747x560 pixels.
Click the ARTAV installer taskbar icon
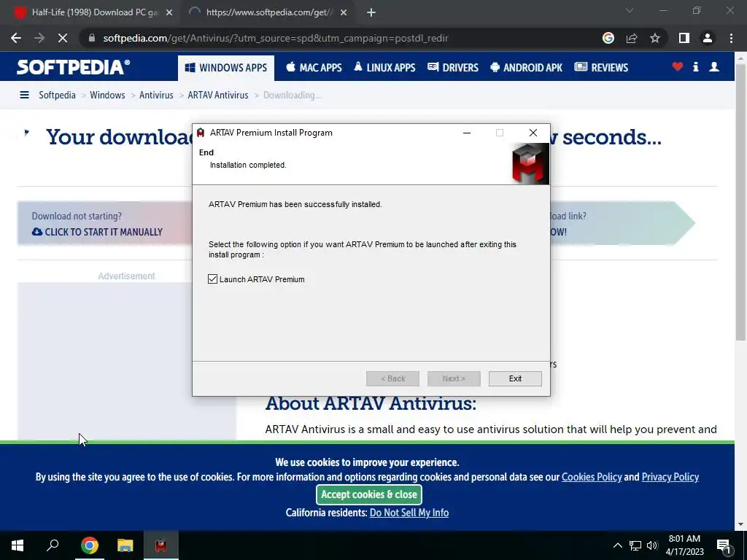click(x=160, y=545)
